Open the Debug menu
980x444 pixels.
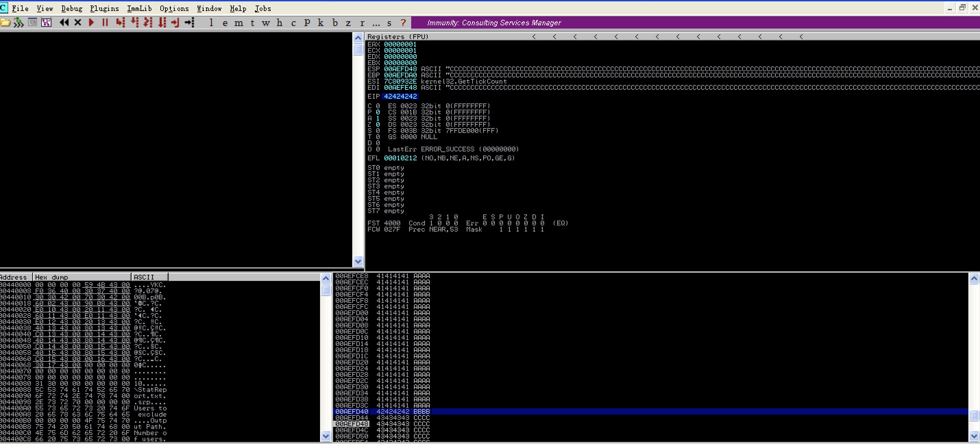(x=72, y=8)
